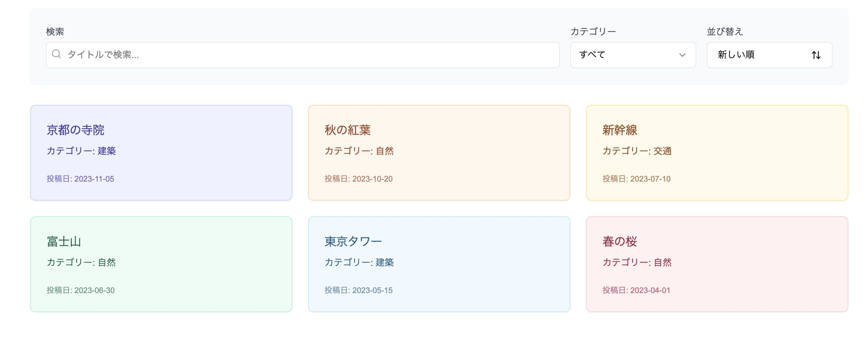Click カテゴリー: 自然 on 富士山 card
The width and height of the screenshot is (868, 356).
pos(81,262)
